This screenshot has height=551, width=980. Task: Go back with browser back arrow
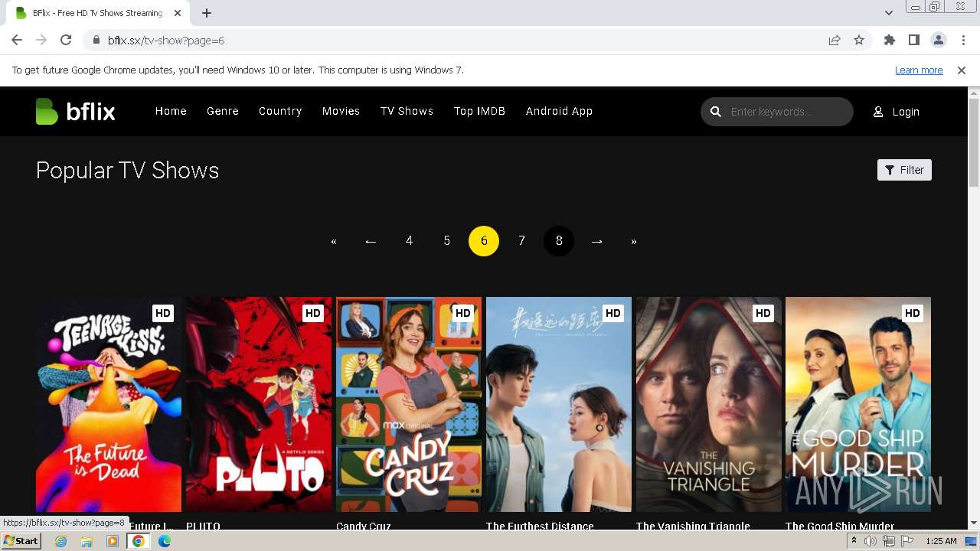click(x=17, y=41)
